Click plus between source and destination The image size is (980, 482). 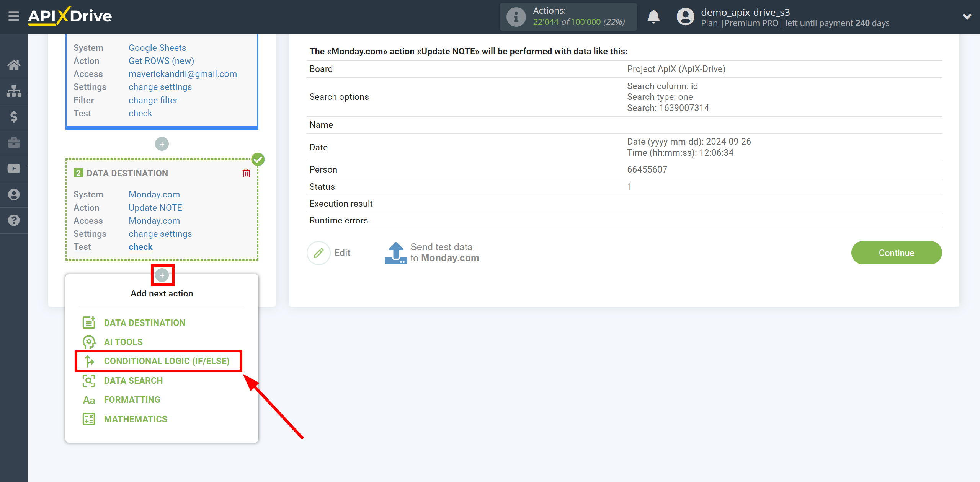[x=162, y=144]
